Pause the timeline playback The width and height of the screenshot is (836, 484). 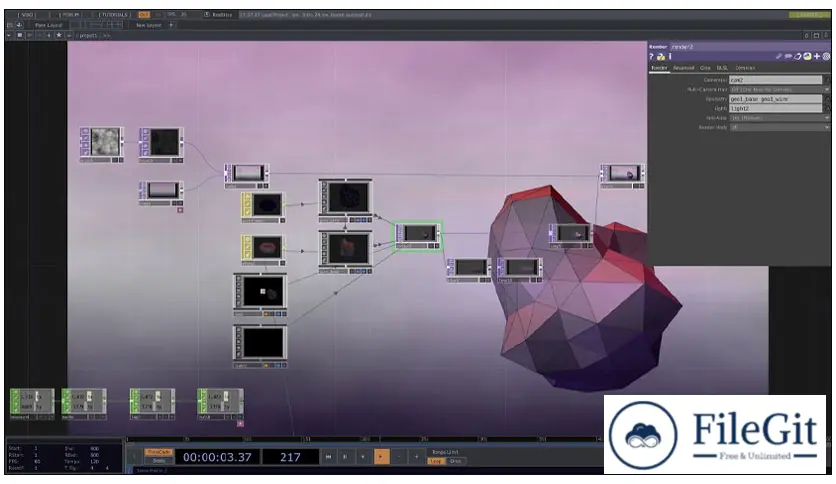point(345,457)
